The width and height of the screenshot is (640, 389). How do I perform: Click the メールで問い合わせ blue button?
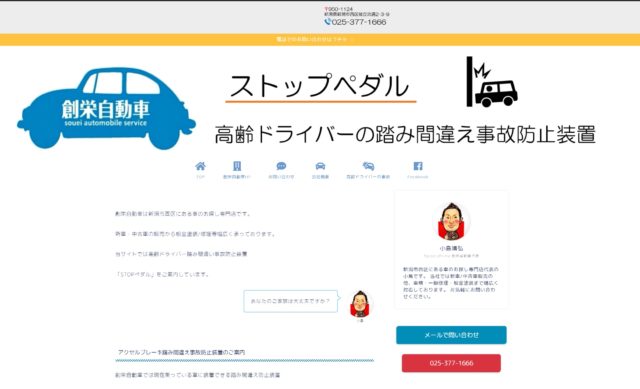click(x=451, y=335)
